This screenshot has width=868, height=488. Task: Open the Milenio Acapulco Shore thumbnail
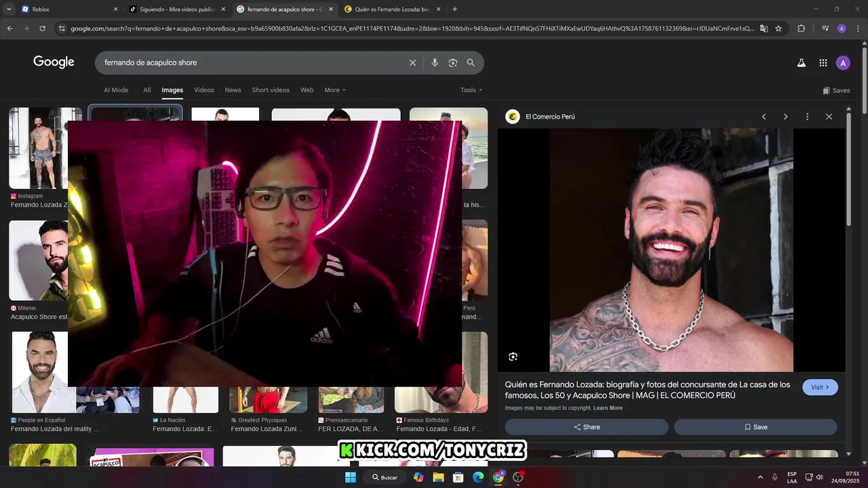(37, 260)
